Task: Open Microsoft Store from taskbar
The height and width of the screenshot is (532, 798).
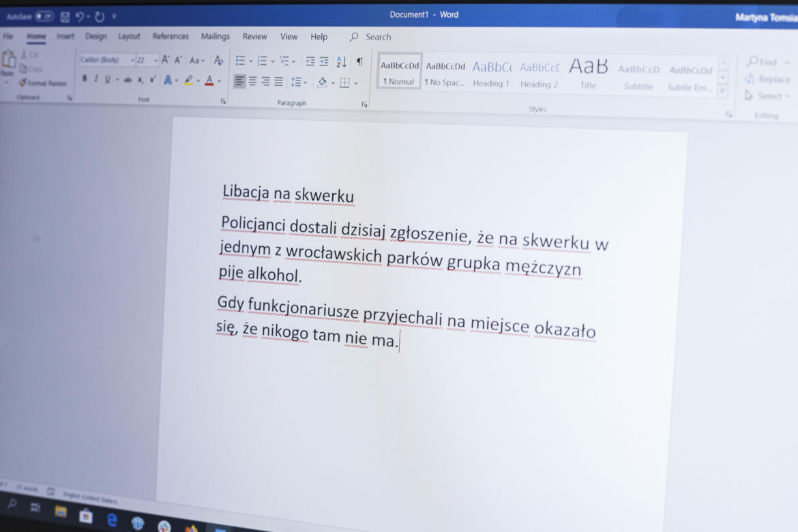Action: (86, 516)
